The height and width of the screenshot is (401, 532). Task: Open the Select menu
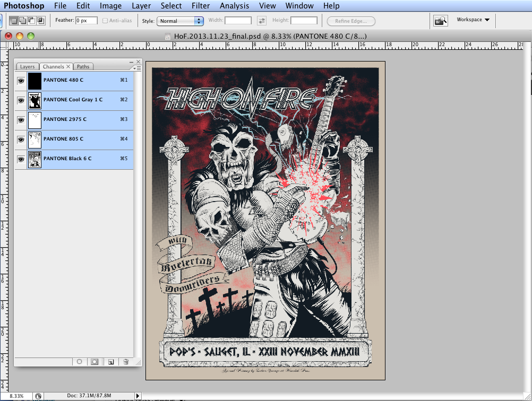[x=171, y=6]
